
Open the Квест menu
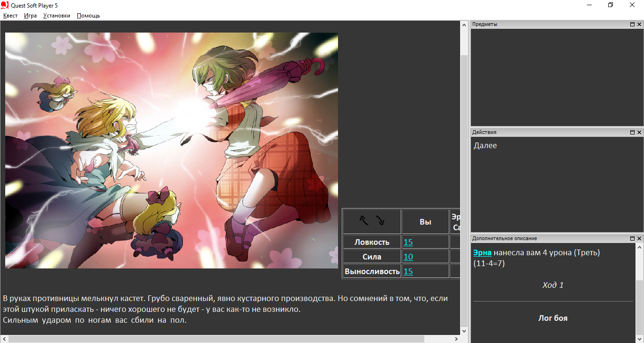pos(10,16)
